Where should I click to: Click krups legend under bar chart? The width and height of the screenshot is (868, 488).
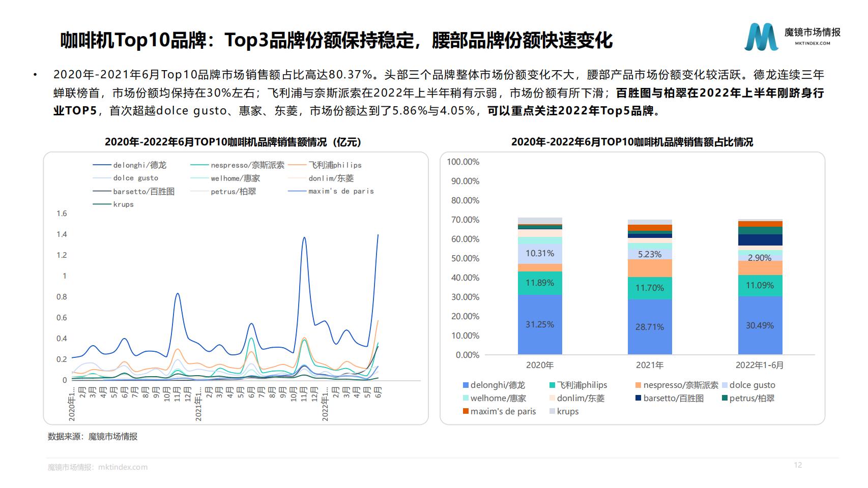click(x=564, y=412)
